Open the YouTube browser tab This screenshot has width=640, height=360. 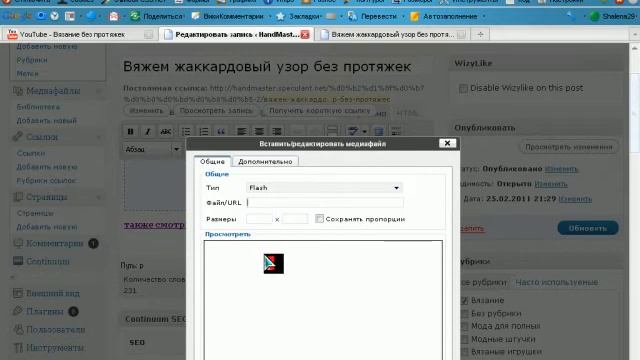(x=80, y=35)
